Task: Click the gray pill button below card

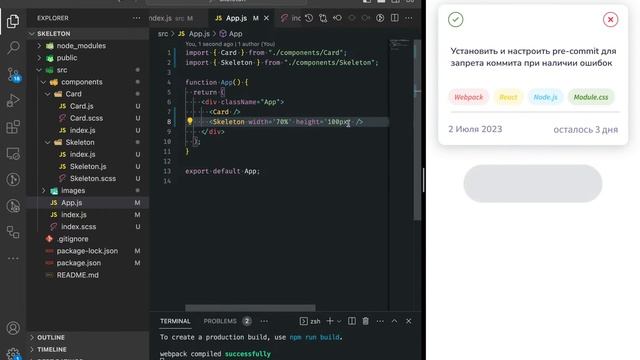Action: click(x=533, y=184)
